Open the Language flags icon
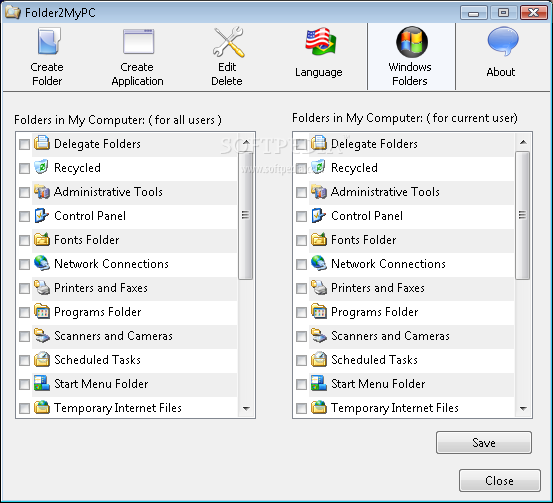 pos(320,42)
